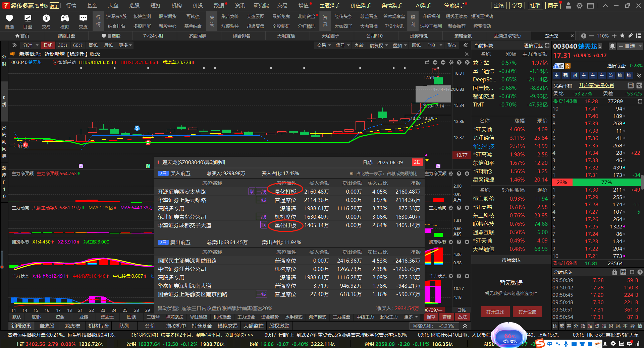Open the user account profile icon
This screenshot has height=348, width=644.
(568, 5)
